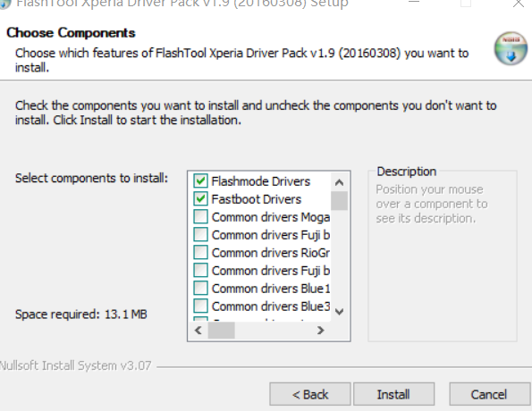This screenshot has width=532, height=411.
Task: Select the Flashmode Drivers list entry text
Action: pos(260,181)
